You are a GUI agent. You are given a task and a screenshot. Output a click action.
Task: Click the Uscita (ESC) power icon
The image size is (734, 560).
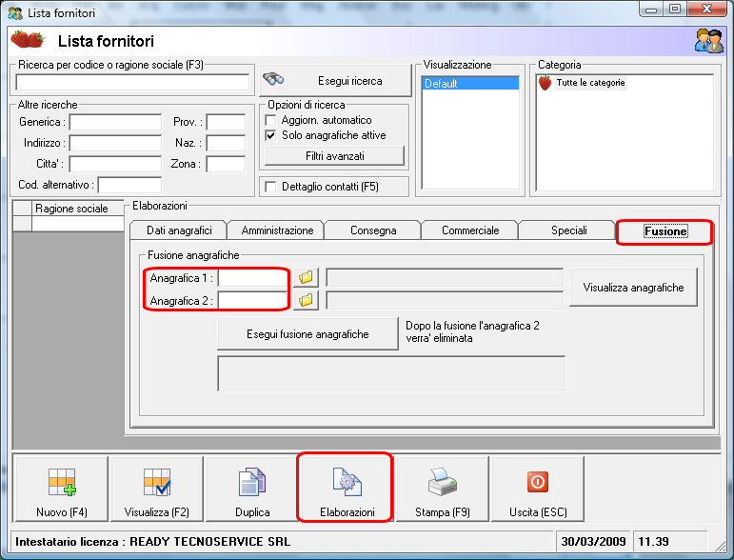pos(537,482)
